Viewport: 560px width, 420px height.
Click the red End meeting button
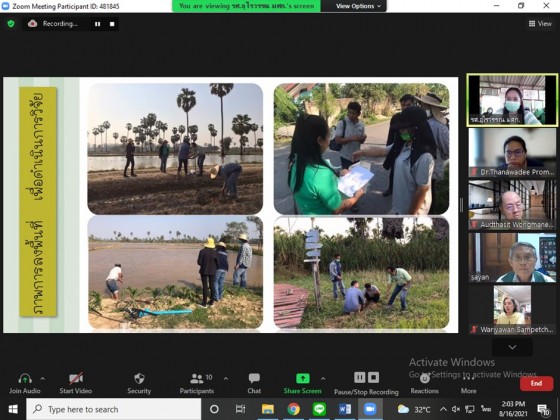click(536, 383)
